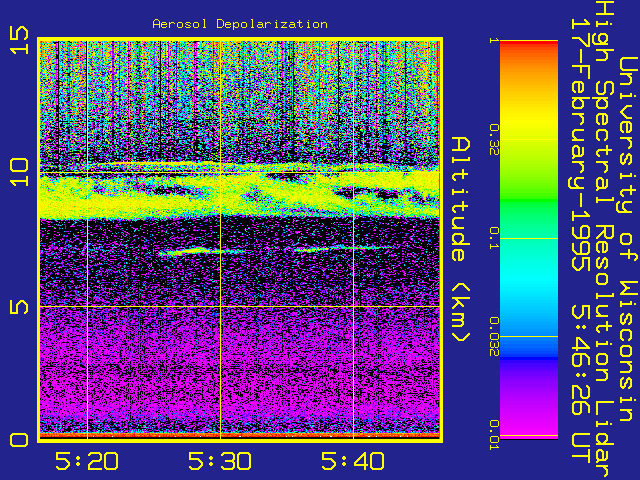Click the 'University of Wisconsin' heading
Viewport: 640px width, 480px height.
(x=628, y=239)
